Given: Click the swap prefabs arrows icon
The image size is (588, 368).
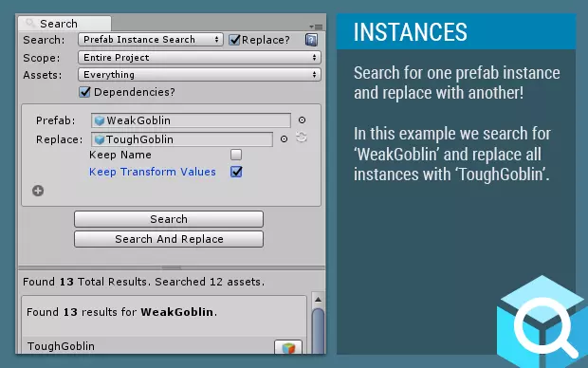Looking at the screenshot, I should point(302,138).
